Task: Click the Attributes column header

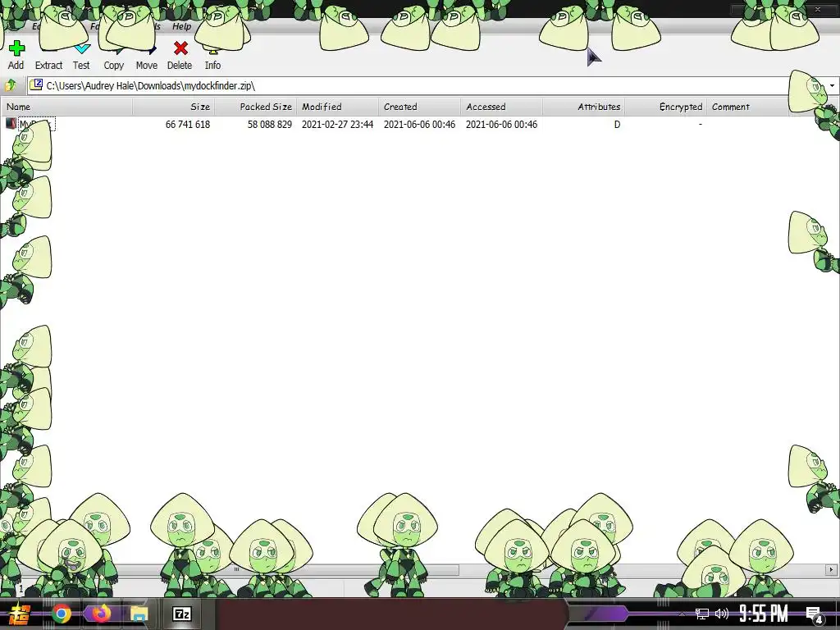Action: [x=583, y=107]
